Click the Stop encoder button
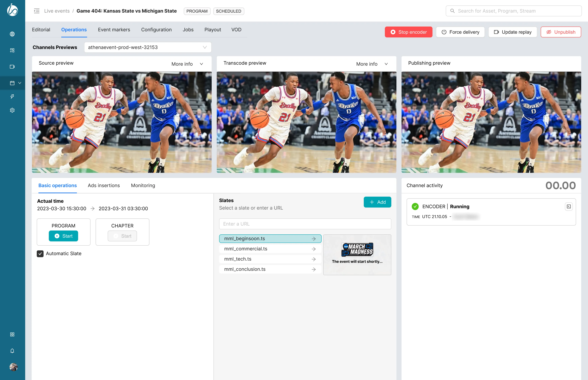588x380 pixels. (408, 32)
